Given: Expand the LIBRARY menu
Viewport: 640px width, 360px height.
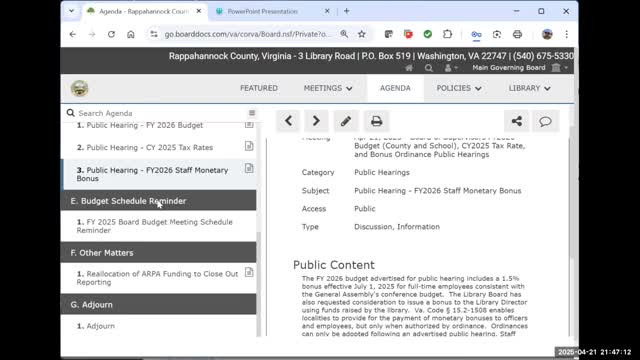Looking at the screenshot, I should tap(529, 88).
